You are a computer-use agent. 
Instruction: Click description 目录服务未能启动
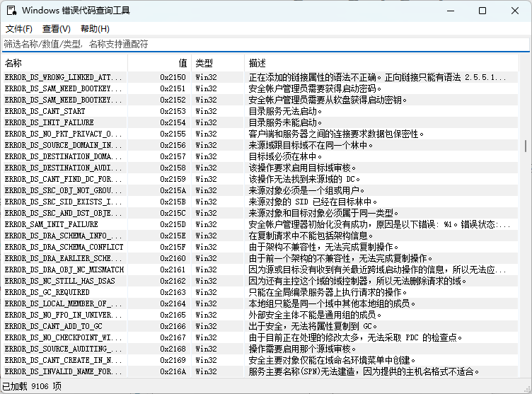(x=285, y=122)
